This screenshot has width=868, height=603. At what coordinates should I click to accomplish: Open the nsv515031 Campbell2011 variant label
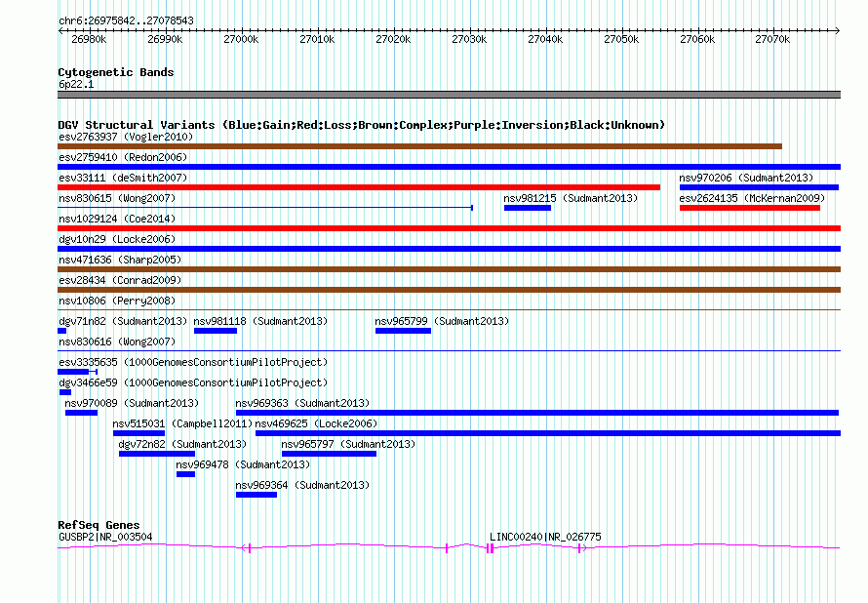click(x=182, y=423)
